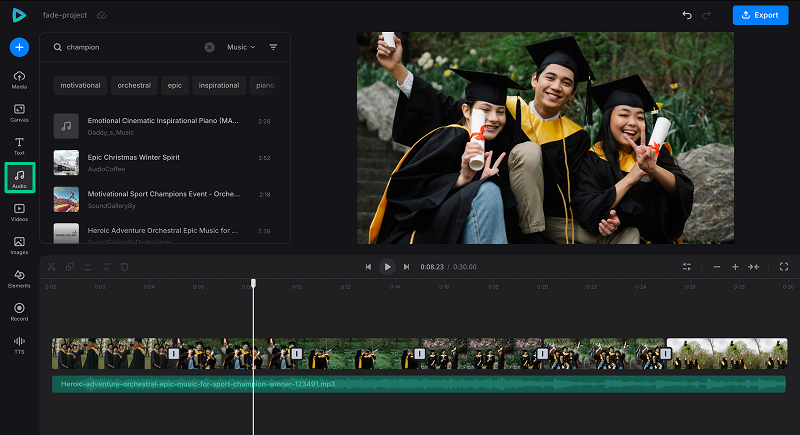This screenshot has height=435, width=800.
Task: Fit the timeline to the screen width
Action: (x=754, y=267)
